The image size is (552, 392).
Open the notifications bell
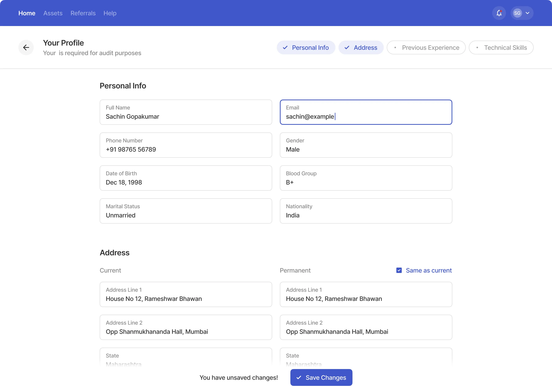[499, 13]
